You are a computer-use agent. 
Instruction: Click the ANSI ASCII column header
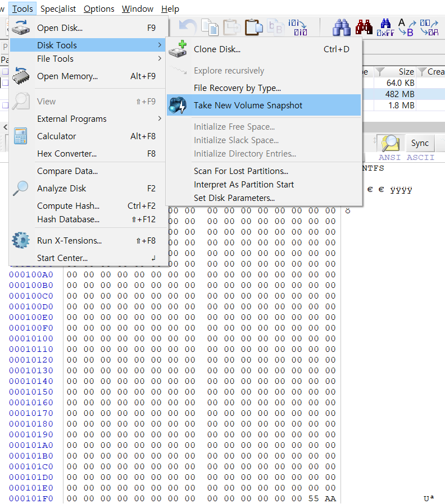point(406,158)
